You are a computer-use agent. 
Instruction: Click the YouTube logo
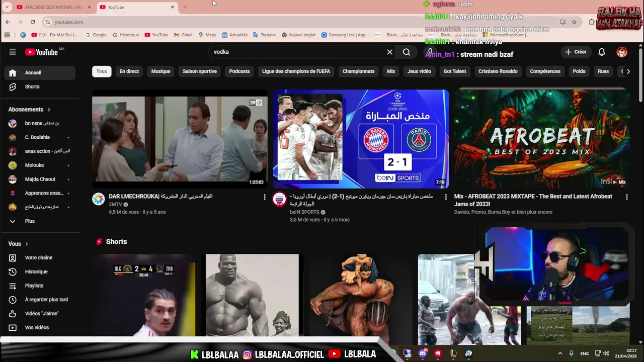(x=41, y=52)
